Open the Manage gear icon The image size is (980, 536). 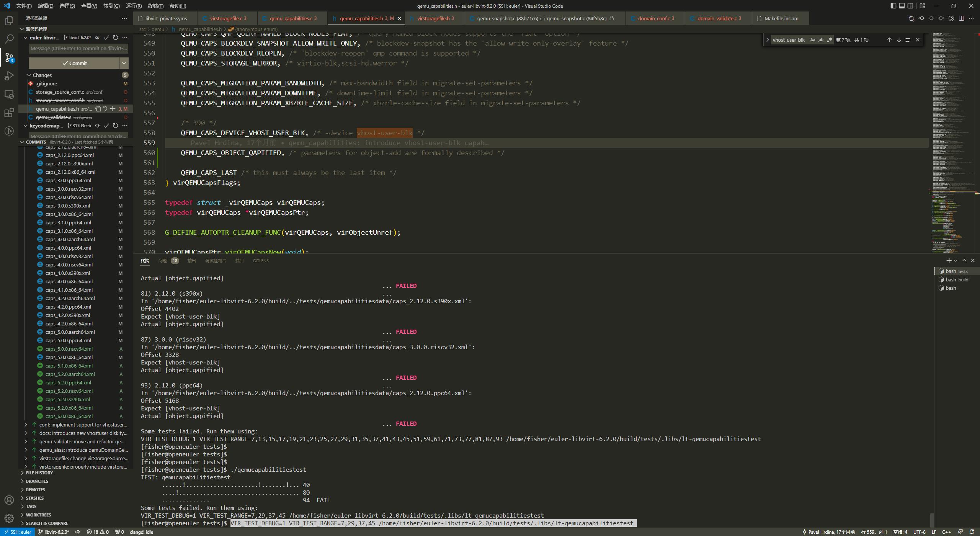point(9,518)
